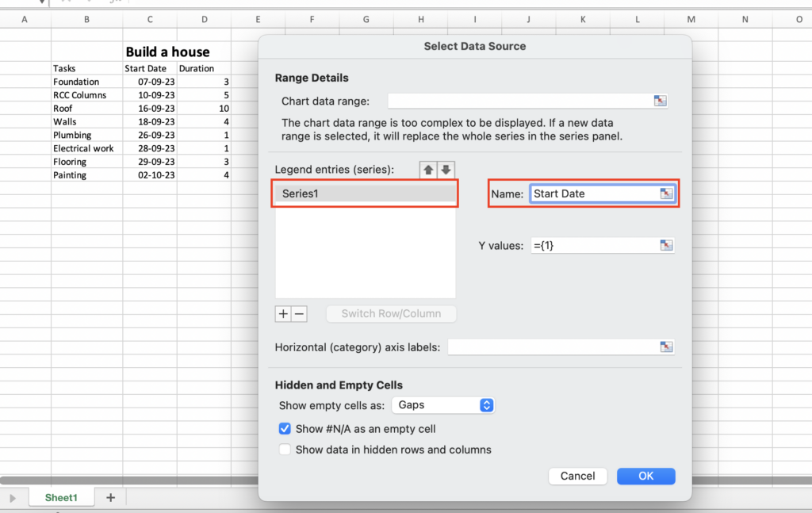
Task: Move series up with up arrow
Action: pos(429,170)
